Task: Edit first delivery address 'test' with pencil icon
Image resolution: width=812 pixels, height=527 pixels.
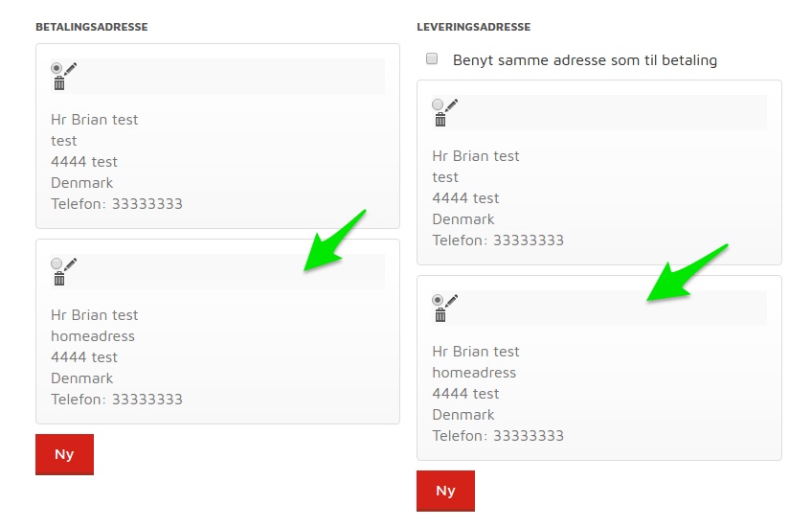Action: click(x=452, y=104)
